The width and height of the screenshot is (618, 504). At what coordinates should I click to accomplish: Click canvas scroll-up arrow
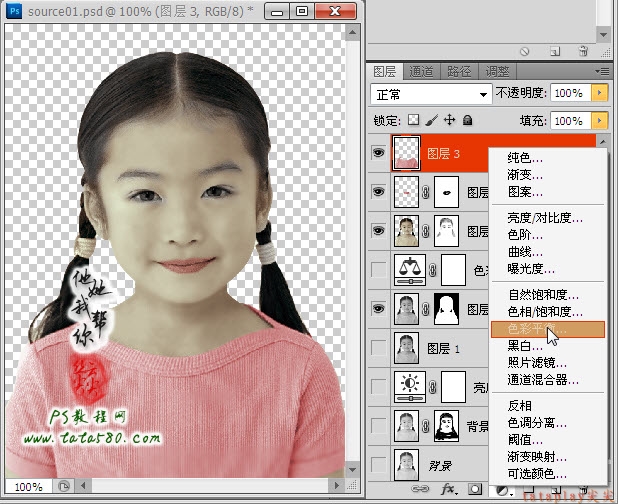pos(352,32)
